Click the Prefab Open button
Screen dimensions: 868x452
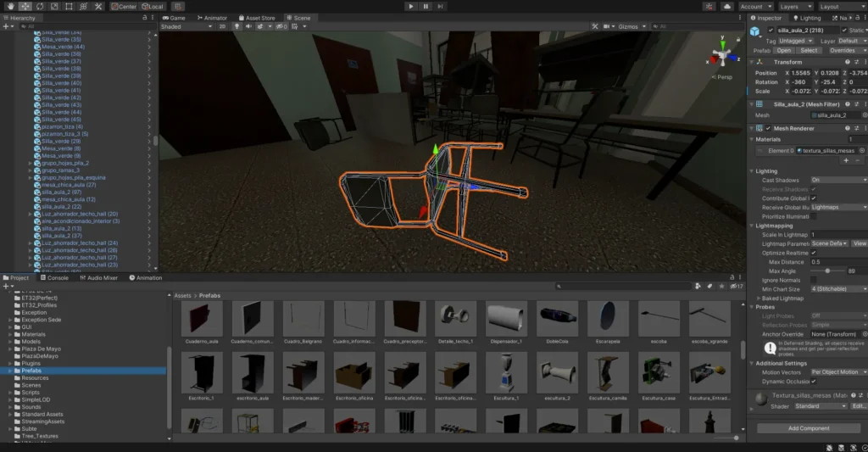(x=784, y=50)
